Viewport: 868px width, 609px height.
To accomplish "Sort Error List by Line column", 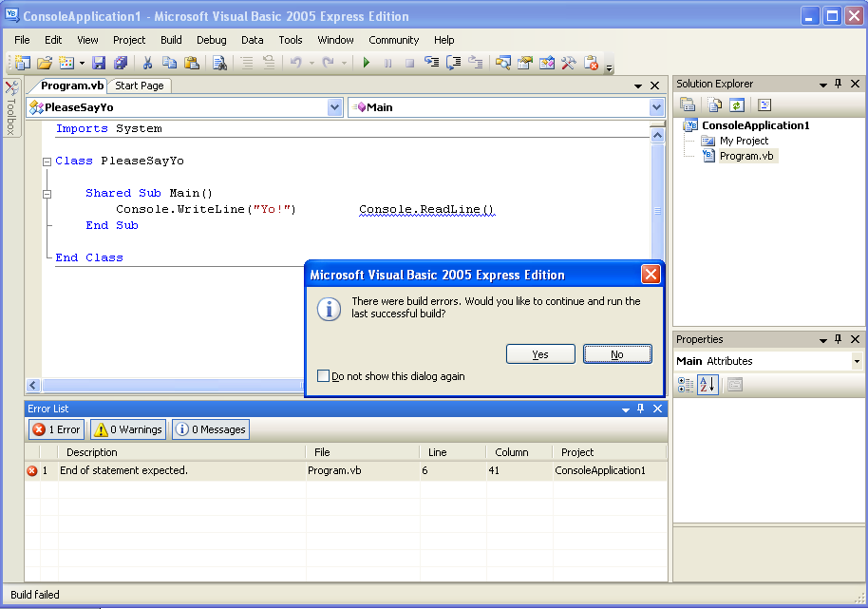I will pyautogui.click(x=452, y=452).
